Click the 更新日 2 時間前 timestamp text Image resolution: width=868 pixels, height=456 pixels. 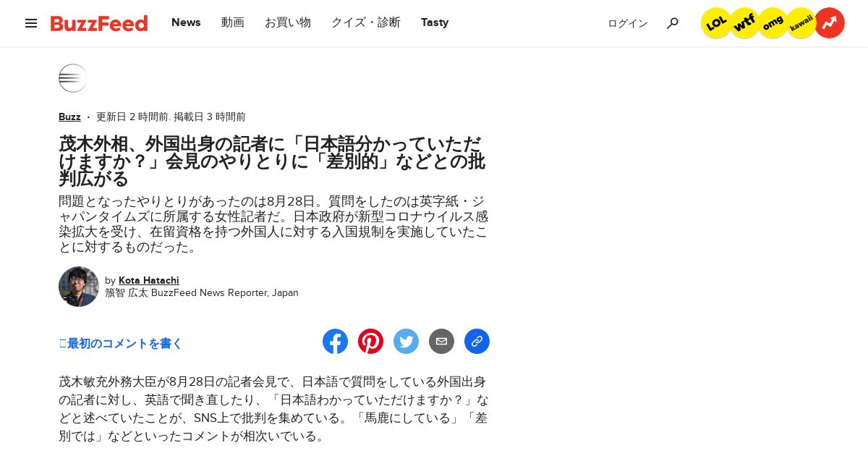pyautogui.click(x=133, y=117)
